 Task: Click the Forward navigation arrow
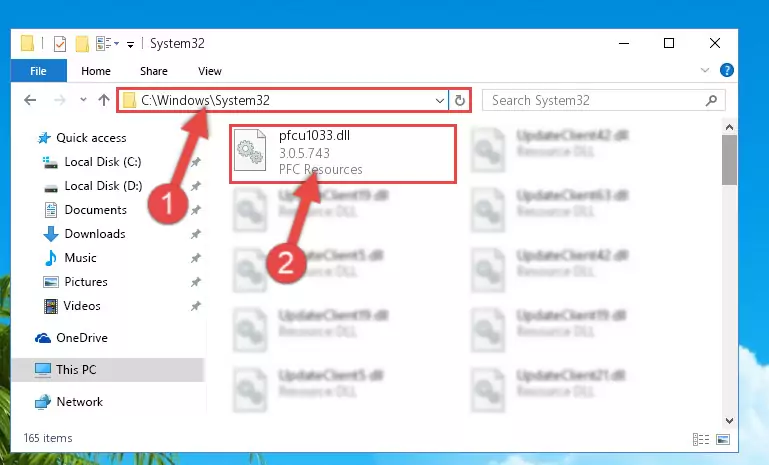coord(59,101)
